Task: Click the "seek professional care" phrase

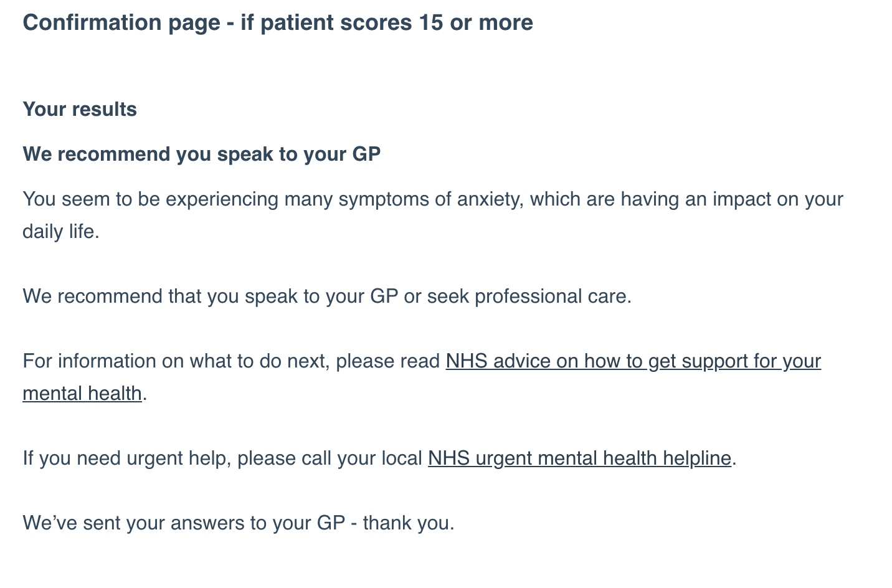Action: (x=528, y=296)
